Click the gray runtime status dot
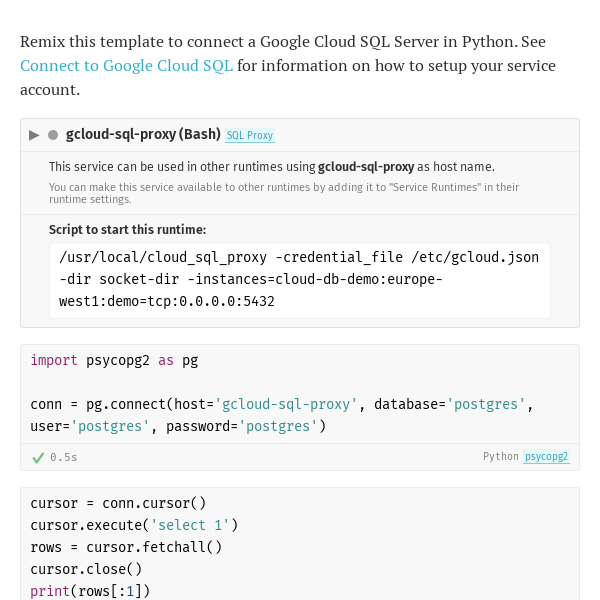 [53, 135]
